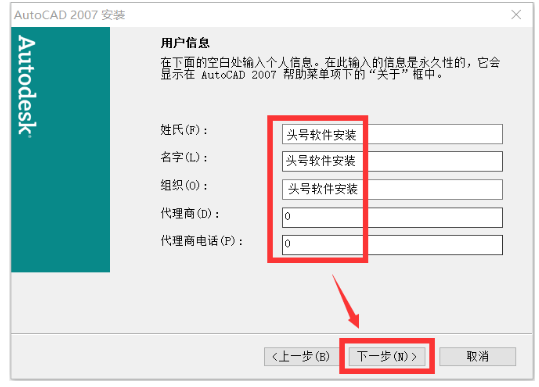Screen dimensions: 539x387
Task: Click the 代理商(D): label
Action: pyautogui.click(x=190, y=213)
